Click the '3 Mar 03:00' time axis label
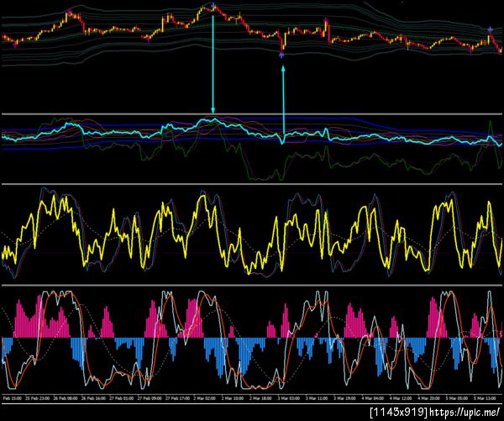This screenshot has width=504, height=421. pyautogui.click(x=289, y=398)
